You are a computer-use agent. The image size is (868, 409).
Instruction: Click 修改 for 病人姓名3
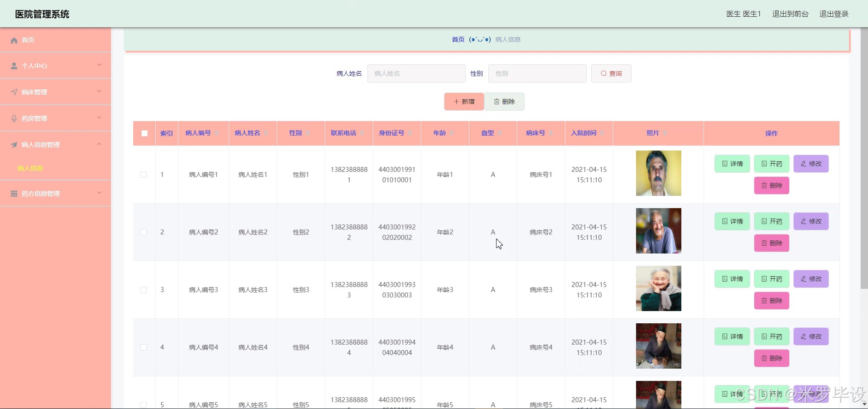tap(811, 279)
